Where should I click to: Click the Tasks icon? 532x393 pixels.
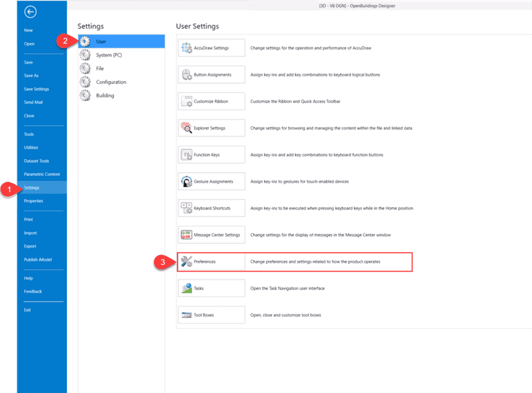coord(186,288)
